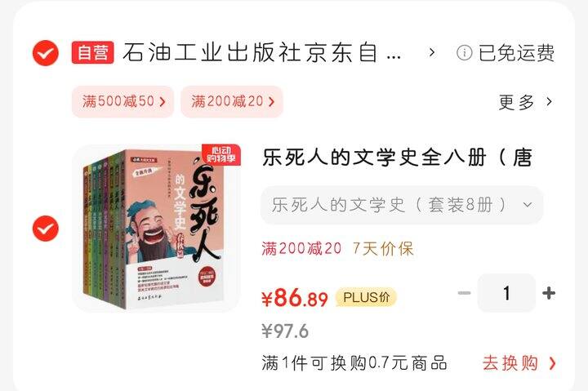Select the quantity input field showing 1
The image size is (588, 391).
click(506, 293)
